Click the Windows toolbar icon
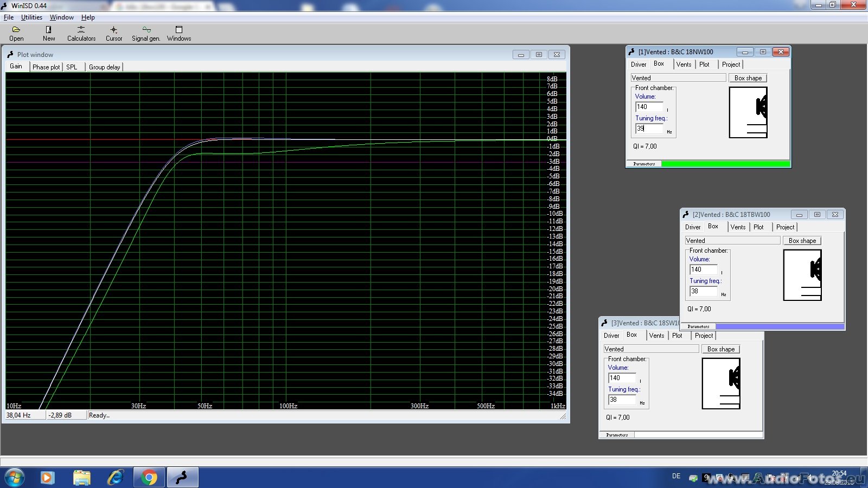 pos(179,34)
